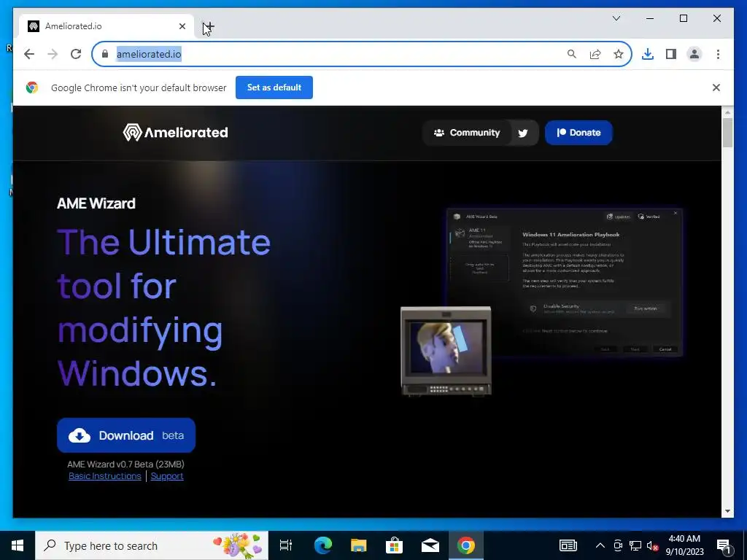Click the muted volume tray icon
The width and height of the screenshot is (747, 560).
652,545
